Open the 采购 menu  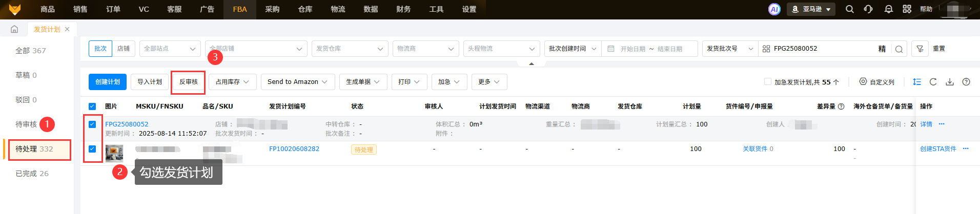(x=273, y=9)
